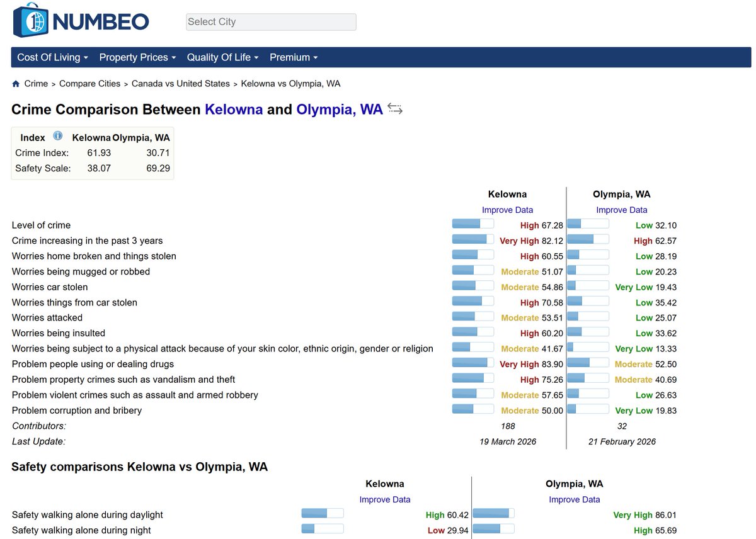The image size is (756, 539).
Task: Click the home icon in breadcrumb
Action: 16,84
